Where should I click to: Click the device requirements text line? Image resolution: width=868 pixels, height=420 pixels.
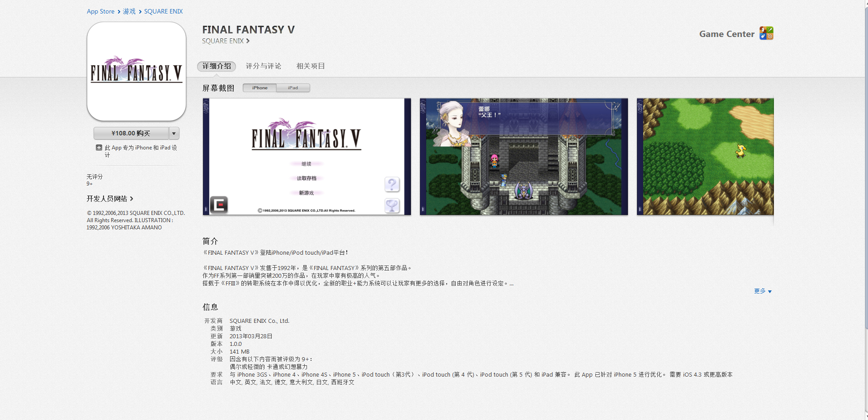[x=481, y=375]
